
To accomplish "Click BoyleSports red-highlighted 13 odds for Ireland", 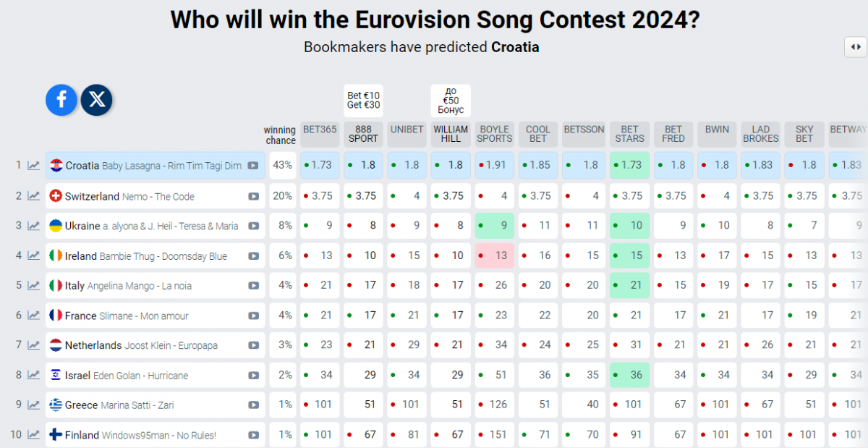I will 495,255.
